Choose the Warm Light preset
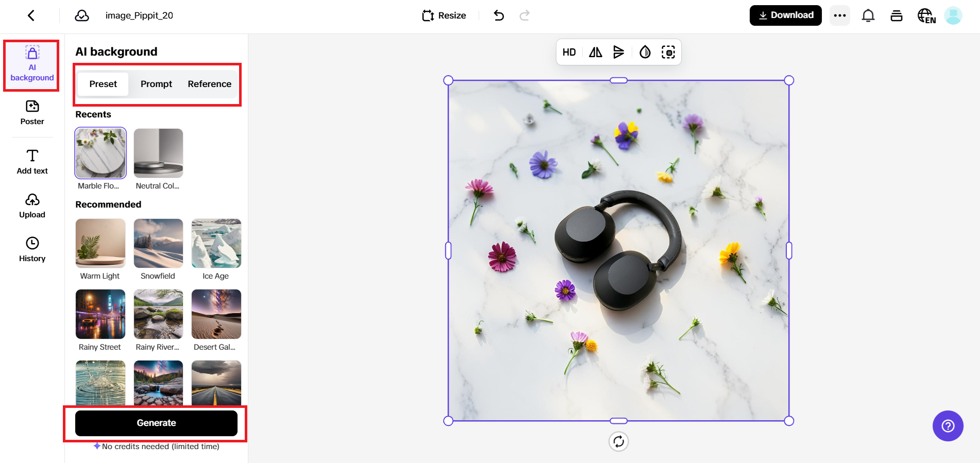The height and width of the screenshot is (463, 980). [x=100, y=243]
